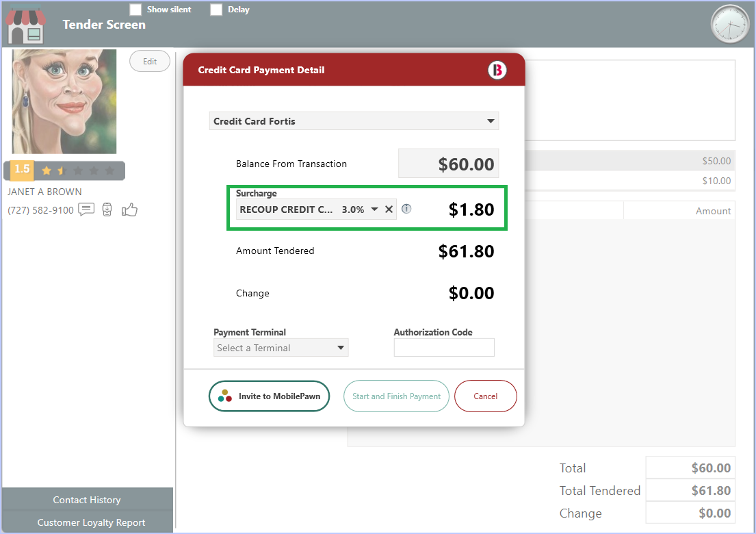This screenshot has height=534, width=756.
Task: Click the analog clock icon
Action: click(730, 24)
